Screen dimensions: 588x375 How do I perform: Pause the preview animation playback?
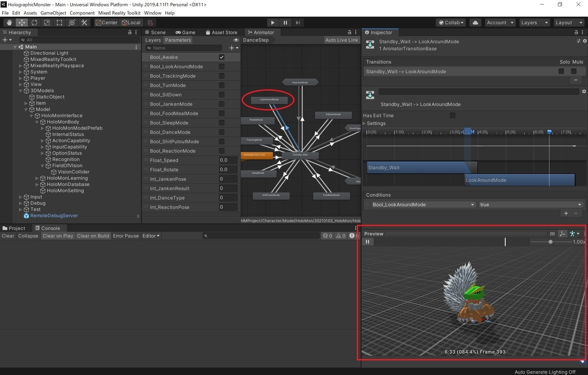[367, 242]
